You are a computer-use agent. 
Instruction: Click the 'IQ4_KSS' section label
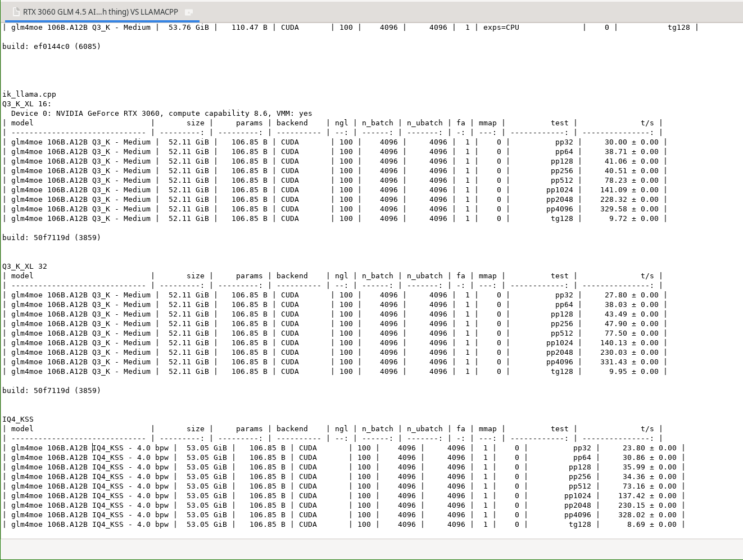[18, 419]
